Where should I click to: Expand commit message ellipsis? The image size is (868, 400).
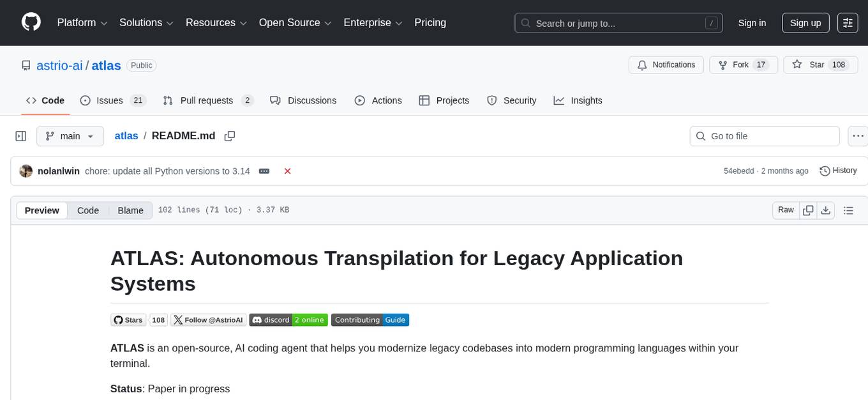pyautogui.click(x=264, y=171)
